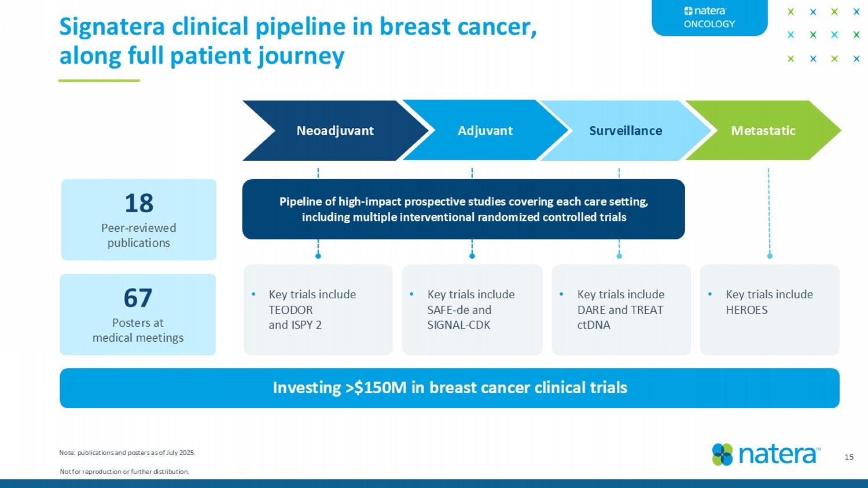Click the Investing >$150M banner
This screenshot has width=868, height=488.
450,388
